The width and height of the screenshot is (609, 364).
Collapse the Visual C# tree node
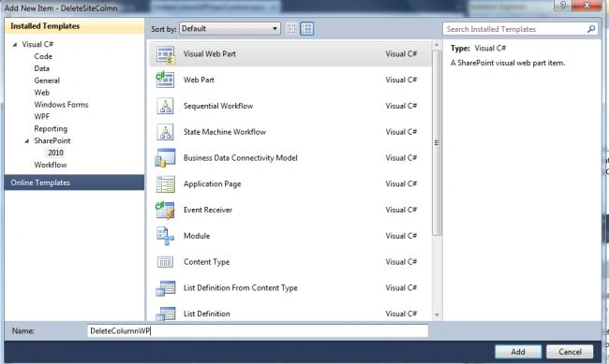[15, 44]
